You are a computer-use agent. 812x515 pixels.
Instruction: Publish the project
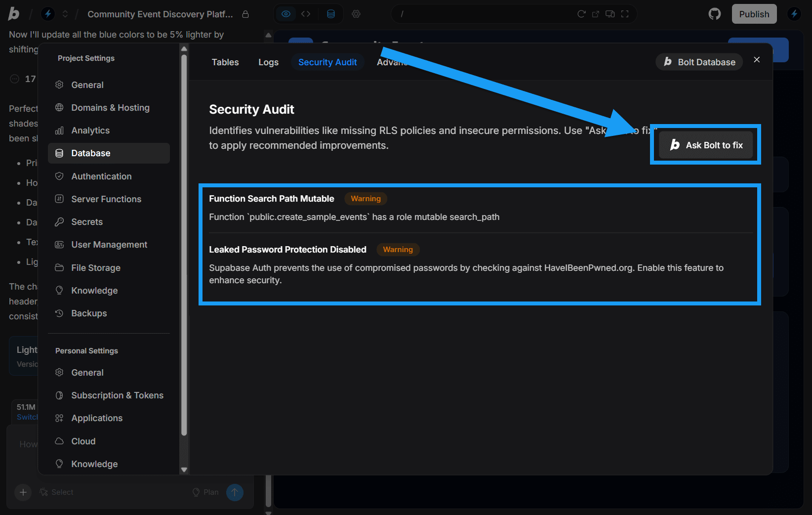click(x=754, y=13)
